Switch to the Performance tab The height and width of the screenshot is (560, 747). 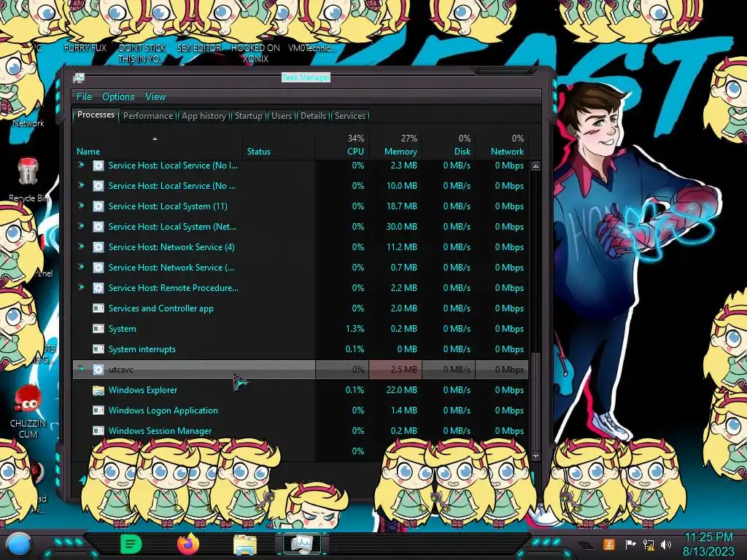coord(148,116)
